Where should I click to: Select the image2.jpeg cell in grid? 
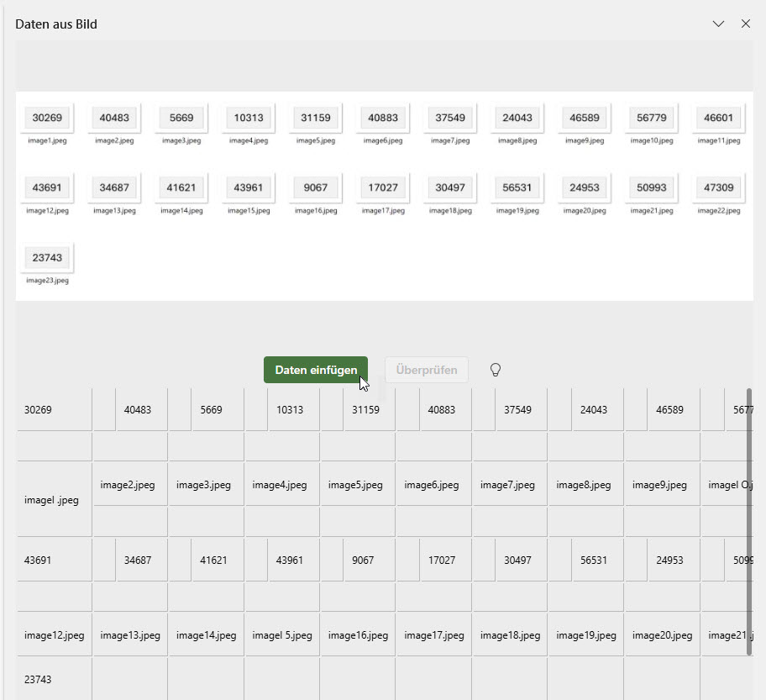point(128,485)
